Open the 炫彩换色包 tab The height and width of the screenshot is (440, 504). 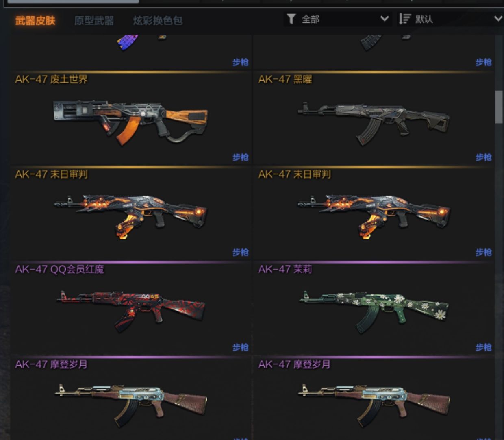[x=158, y=20]
